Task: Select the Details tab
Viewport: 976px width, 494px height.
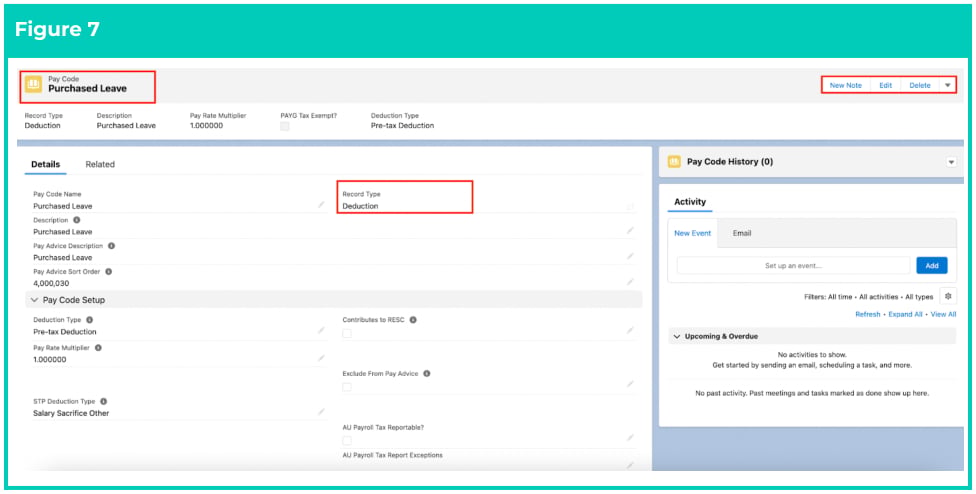Action: click(x=45, y=164)
